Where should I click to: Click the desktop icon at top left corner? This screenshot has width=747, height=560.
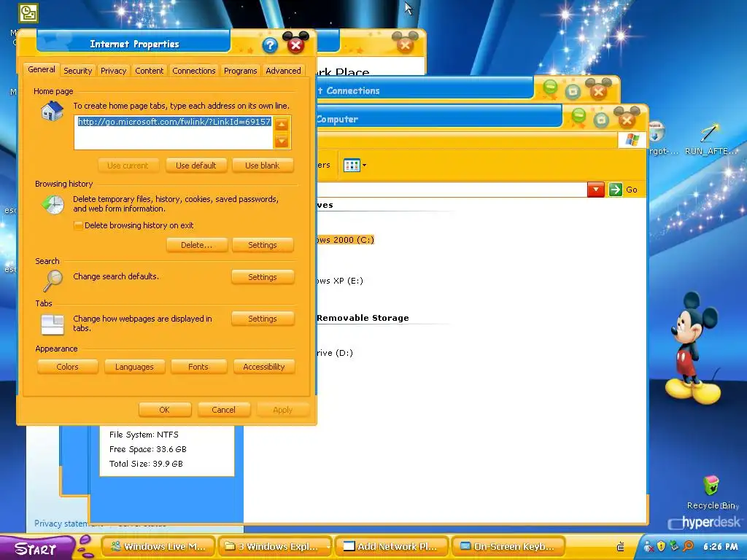28,13
